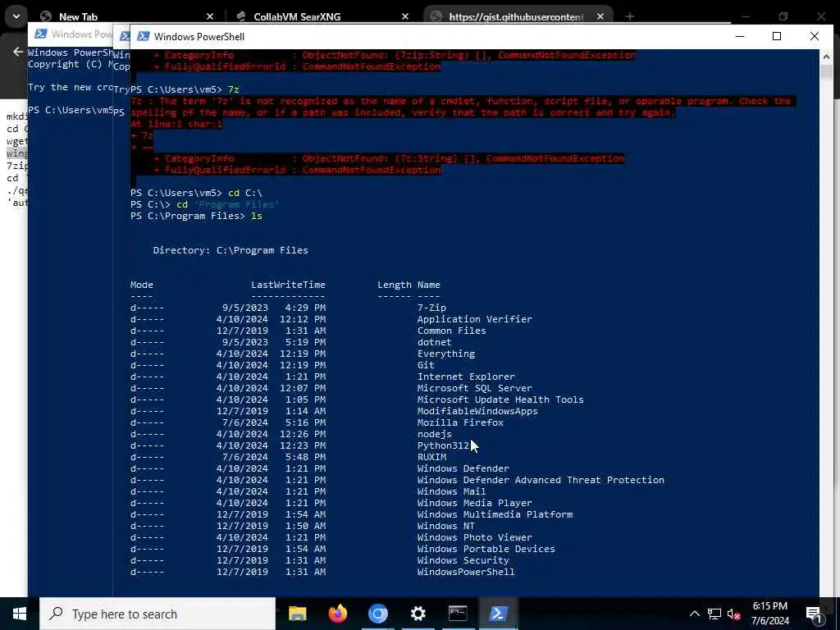The height and width of the screenshot is (630, 840).
Task: Click the PowerShell scrollbar up arrow
Action: (x=825, y=57)
